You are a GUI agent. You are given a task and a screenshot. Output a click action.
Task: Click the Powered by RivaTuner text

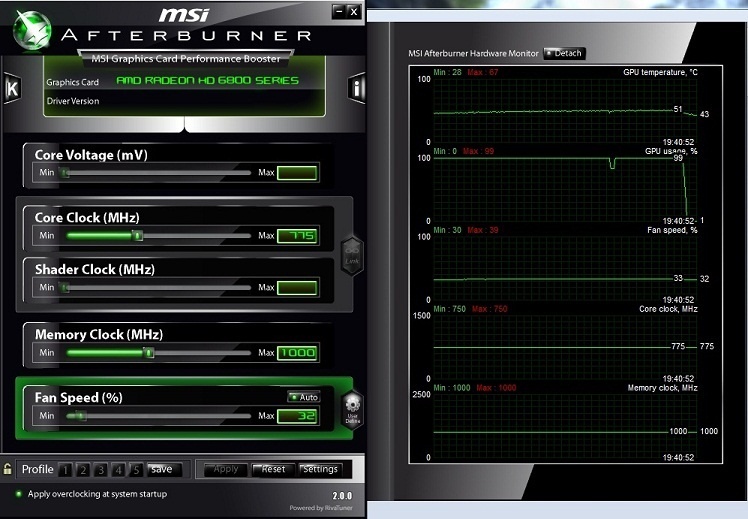pos(321,508)
